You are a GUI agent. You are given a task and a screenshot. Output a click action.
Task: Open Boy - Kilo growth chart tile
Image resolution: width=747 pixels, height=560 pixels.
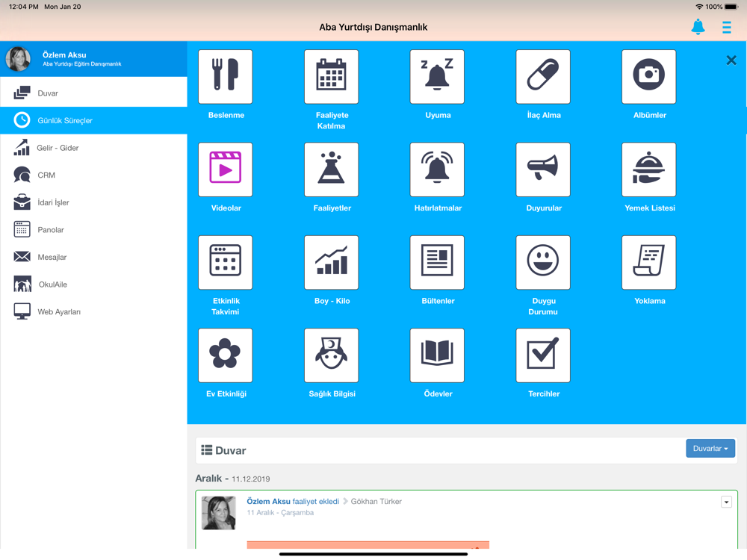tap(331, 262)
